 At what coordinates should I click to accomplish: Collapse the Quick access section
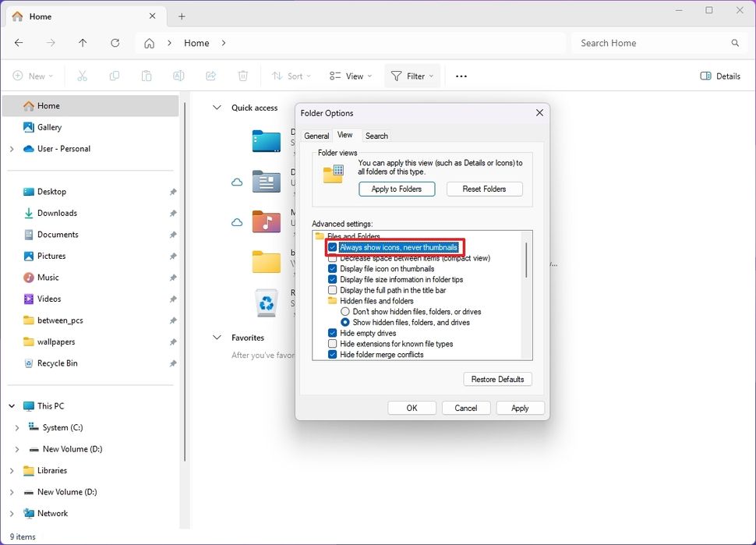pos(216,108)
